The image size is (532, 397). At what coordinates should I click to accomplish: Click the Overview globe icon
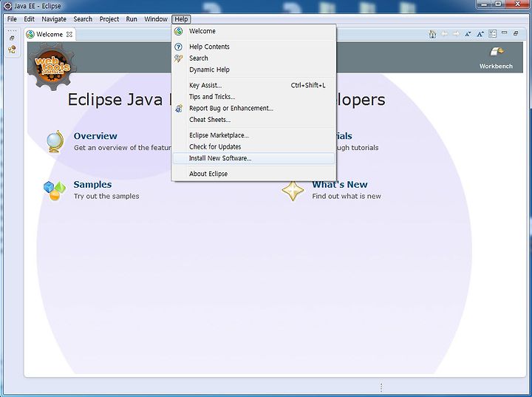click(x=55, y=142)
